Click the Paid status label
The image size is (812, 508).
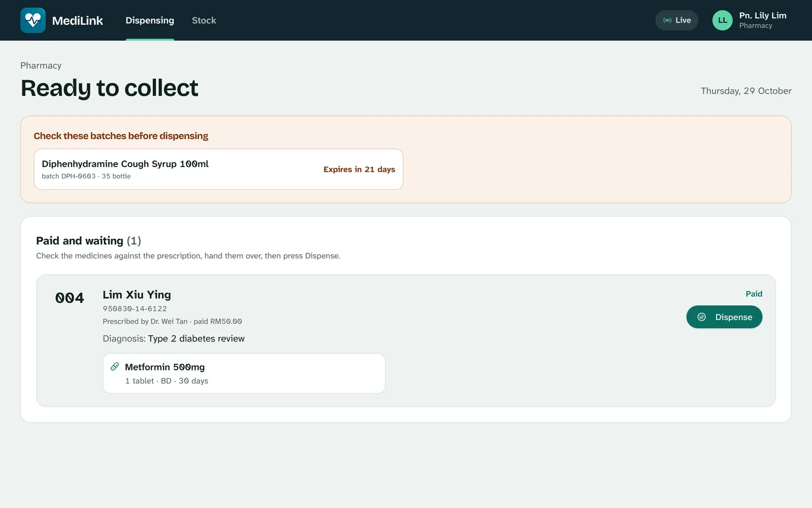[754, 294]
